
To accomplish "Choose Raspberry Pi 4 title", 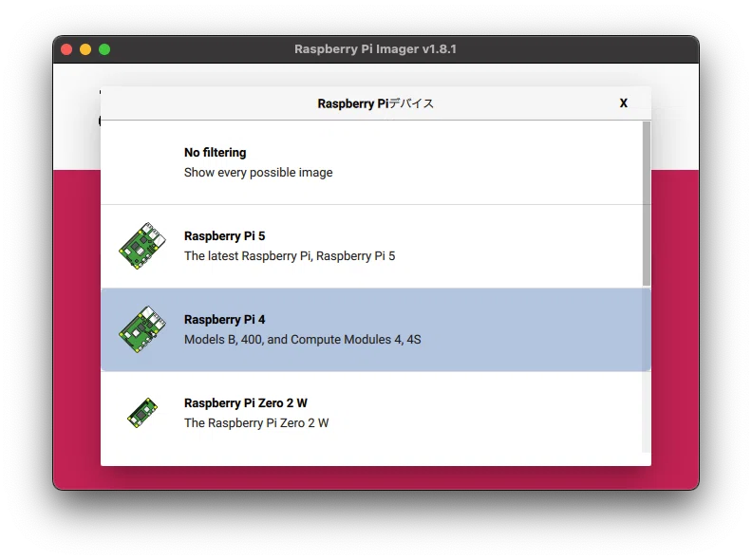I will [x=224, y=319].
